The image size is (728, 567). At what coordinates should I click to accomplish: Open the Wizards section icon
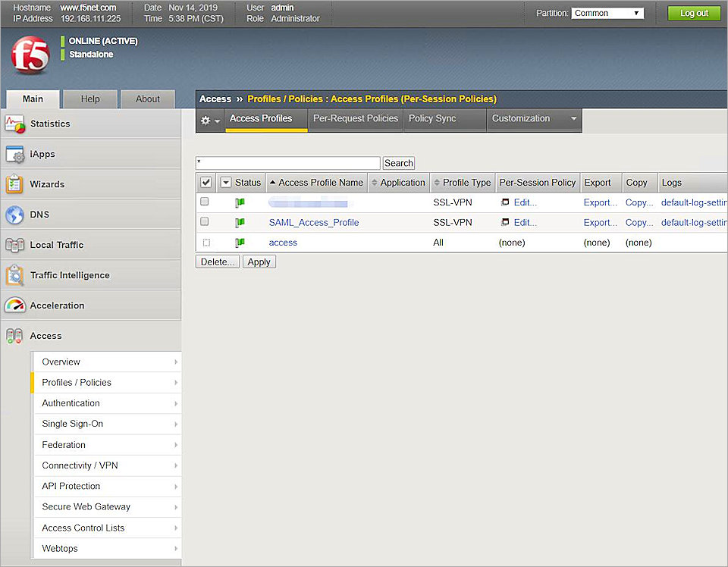pos(17,184)
